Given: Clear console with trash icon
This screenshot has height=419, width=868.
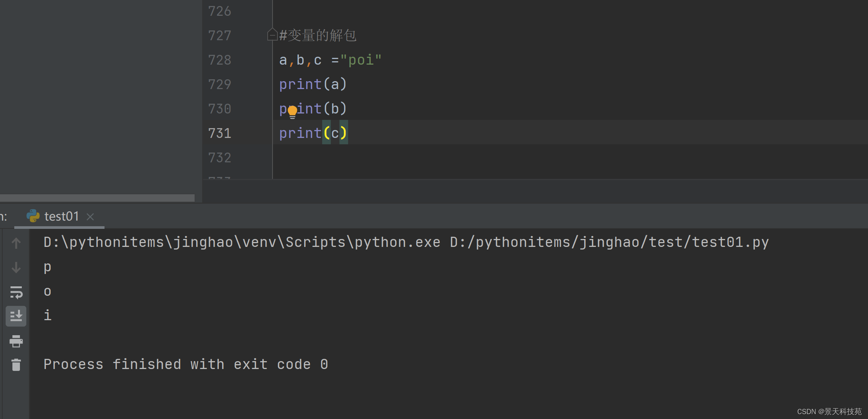Looking at the screenshot, I should (x=16, y=365).
